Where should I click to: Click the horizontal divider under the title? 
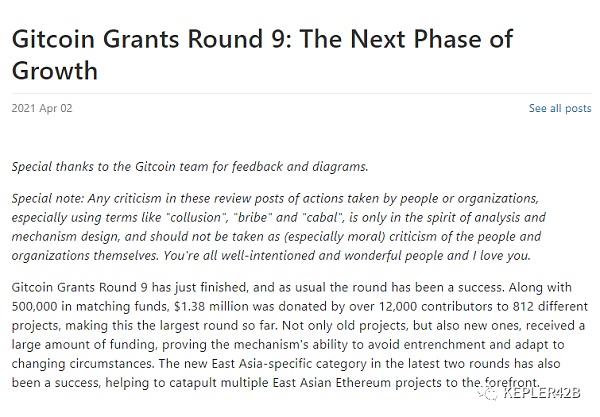coord(302,93)
